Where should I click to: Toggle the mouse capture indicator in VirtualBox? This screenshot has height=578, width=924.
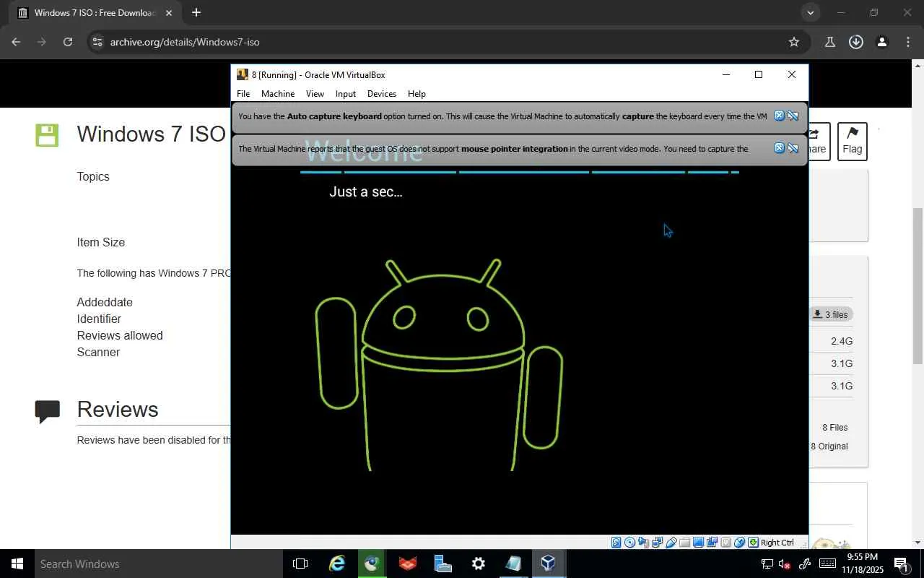[739, 543]
